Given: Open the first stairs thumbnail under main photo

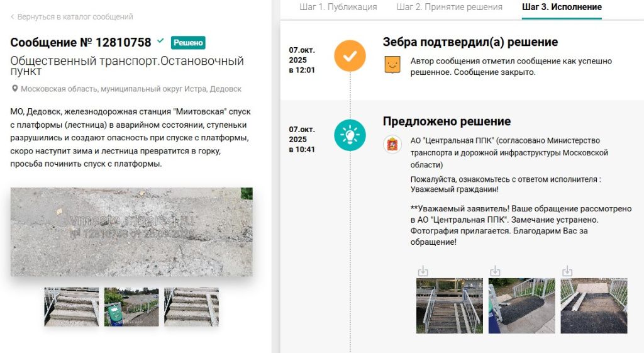Looking at the screenshot, I should 71,307.
